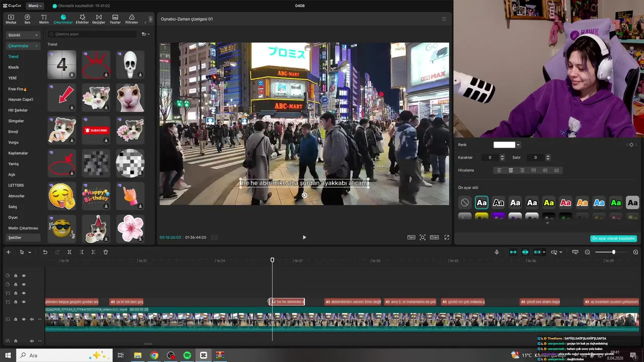Toggle visibility of first text track
The height and width of the screenshot is (362, 644).
(24, 293)
